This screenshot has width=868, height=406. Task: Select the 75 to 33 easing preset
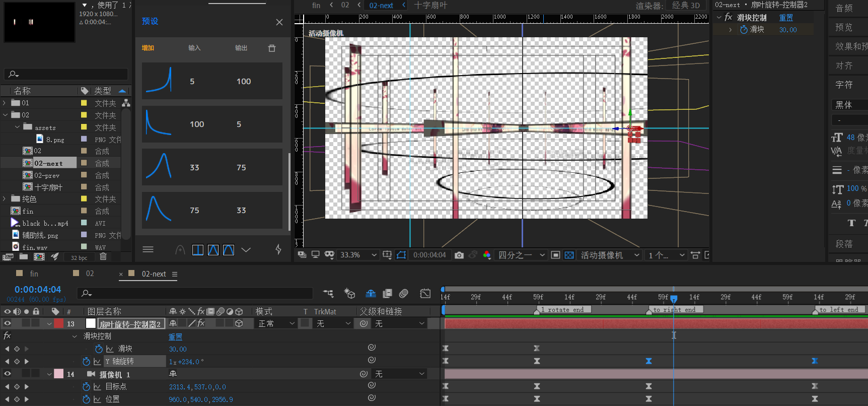point(212,210)
